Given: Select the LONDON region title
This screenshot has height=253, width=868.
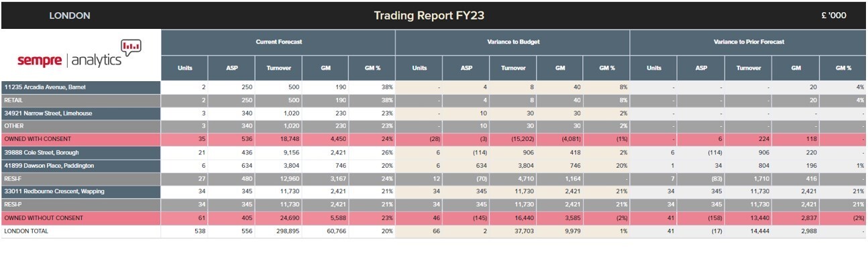Looking at the screenshot, I should coord(70,15).
